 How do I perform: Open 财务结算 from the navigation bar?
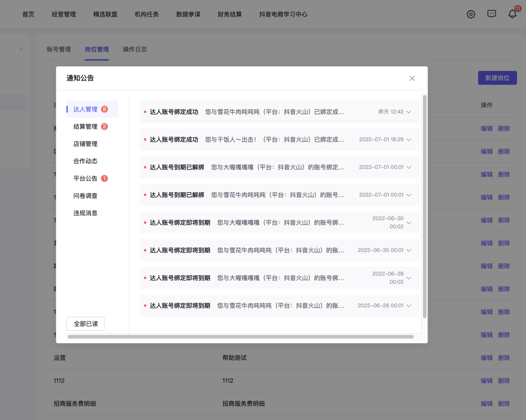point(230,14)
